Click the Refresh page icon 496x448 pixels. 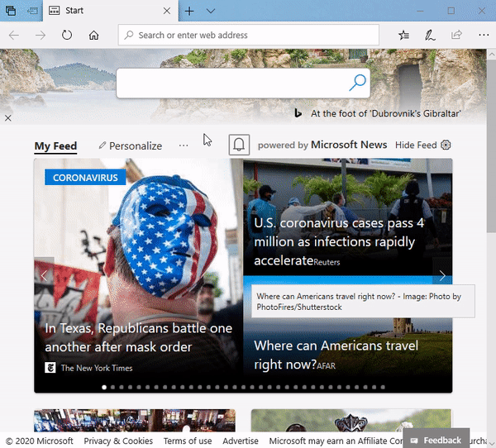[67, 35]
